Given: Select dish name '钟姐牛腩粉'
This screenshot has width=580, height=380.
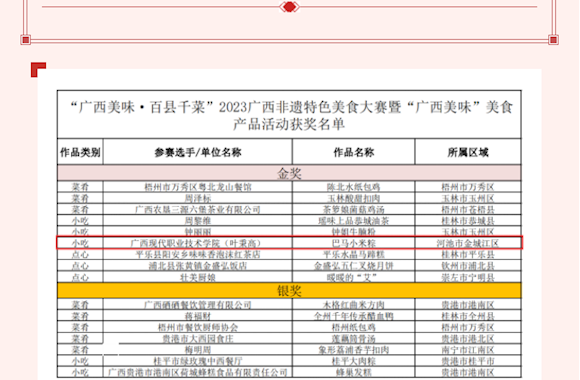Looking at the screenshot, I should tap(354, 232).
